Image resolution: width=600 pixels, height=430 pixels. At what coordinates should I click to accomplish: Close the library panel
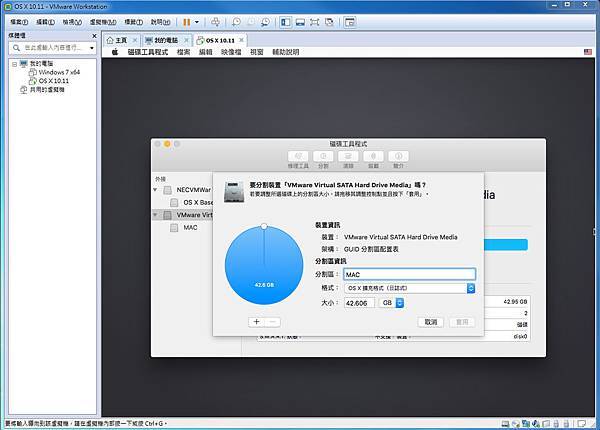coord(94,36)
